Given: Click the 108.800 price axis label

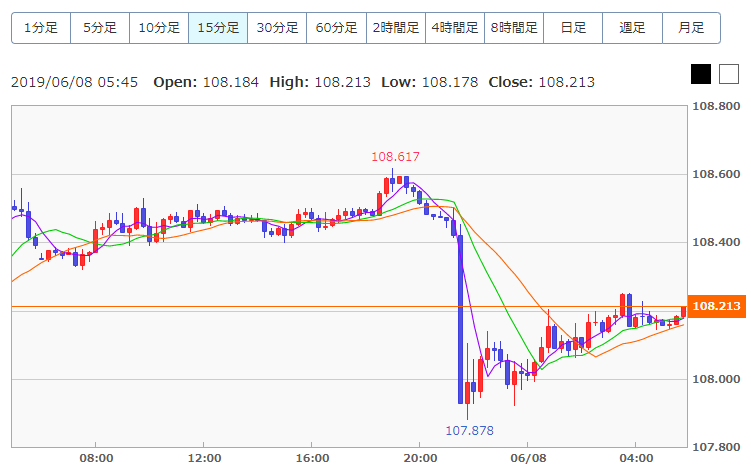Looking at the screenshot, I should coord(716,106).
